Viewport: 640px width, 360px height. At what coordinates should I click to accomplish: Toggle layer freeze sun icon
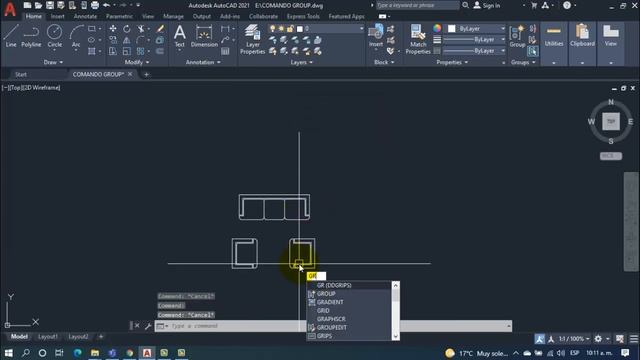click(x=281, y=29)
